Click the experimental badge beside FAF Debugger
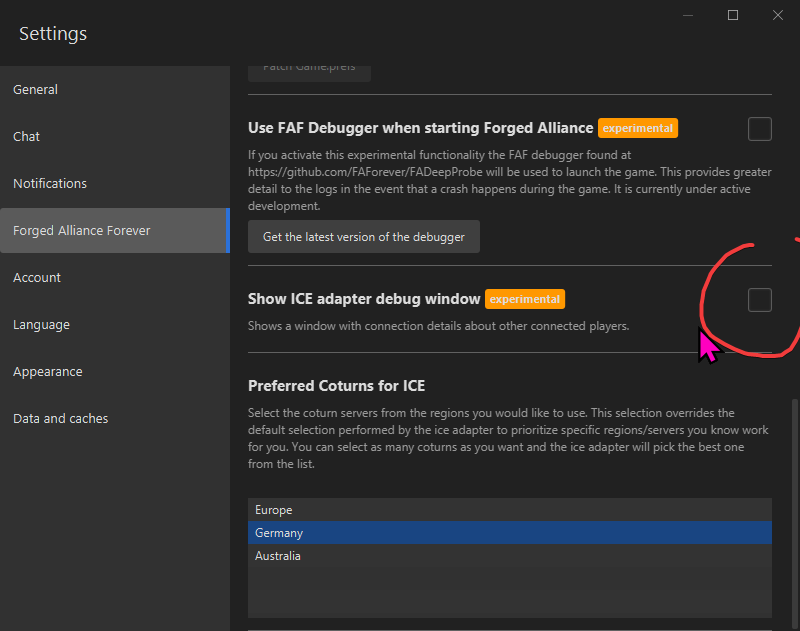The image size is (800, 631). coord(638,128)
